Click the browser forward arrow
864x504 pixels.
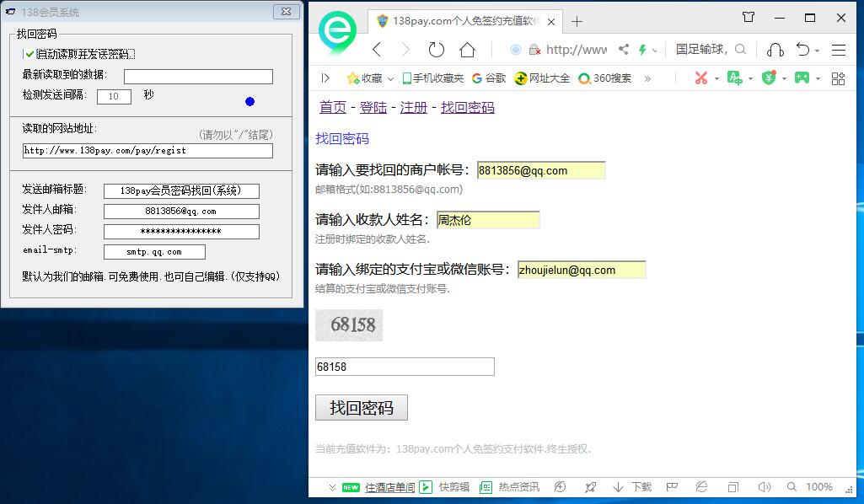(x=405, y=50)
